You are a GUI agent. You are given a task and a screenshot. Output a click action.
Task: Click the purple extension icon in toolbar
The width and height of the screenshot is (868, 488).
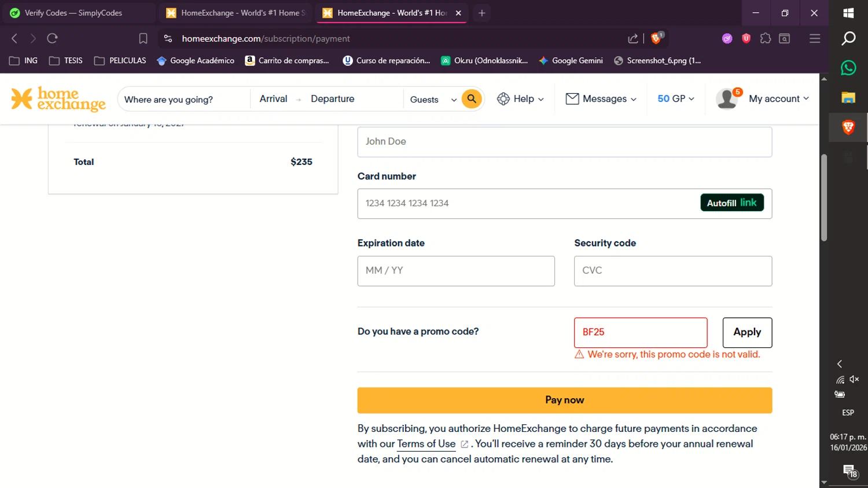[x=727, y=38]
